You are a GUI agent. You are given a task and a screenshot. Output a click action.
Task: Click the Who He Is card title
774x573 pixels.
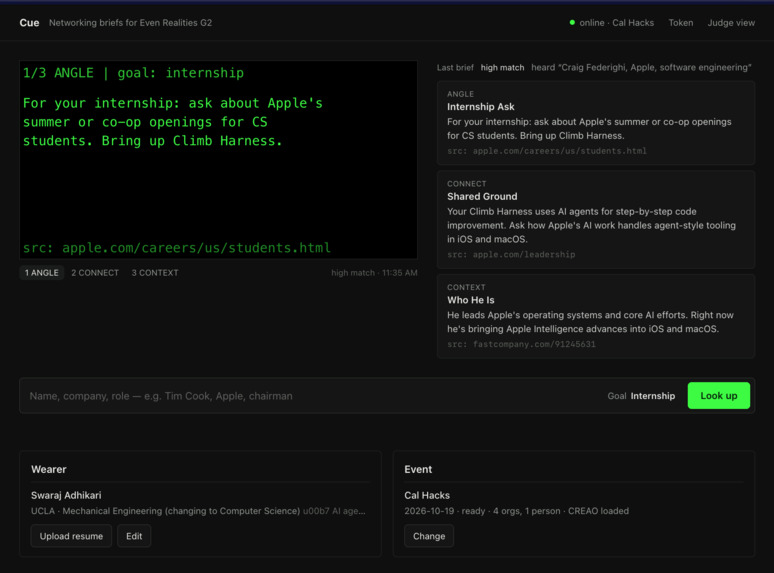[x=470, y=300]
